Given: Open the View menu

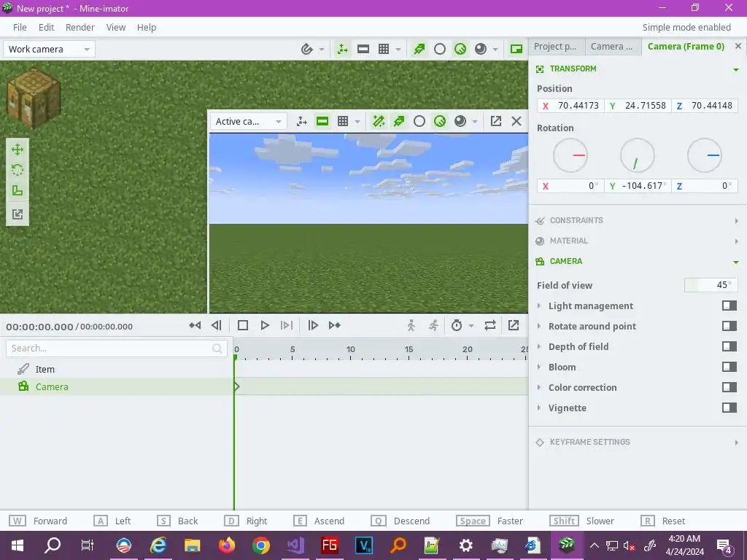Looking at the screenshot, I should click(116, 27).
